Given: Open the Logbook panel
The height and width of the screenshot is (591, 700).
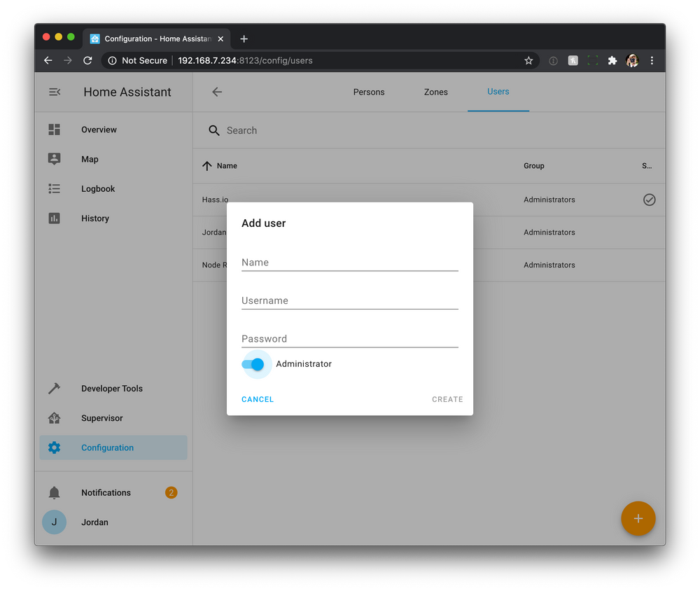Looking at the screenshot, I should (97, 188).
